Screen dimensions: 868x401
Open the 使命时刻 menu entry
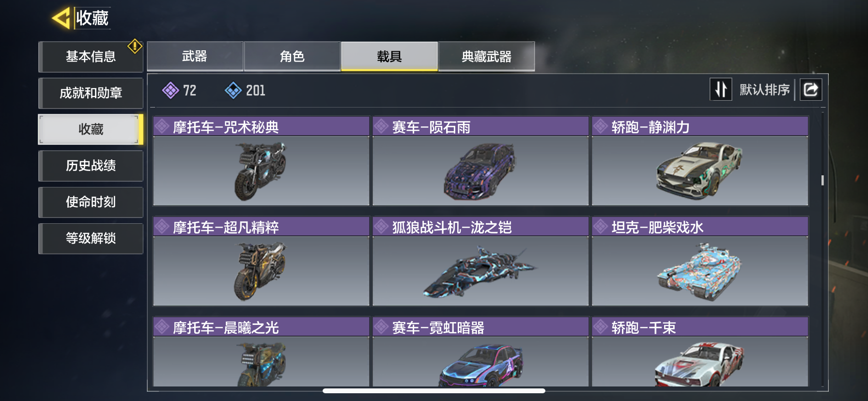(91, 202)
